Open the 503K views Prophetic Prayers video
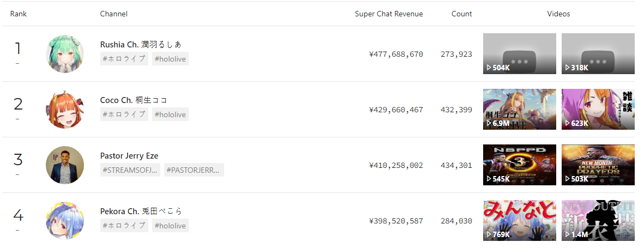 (598, 165)
